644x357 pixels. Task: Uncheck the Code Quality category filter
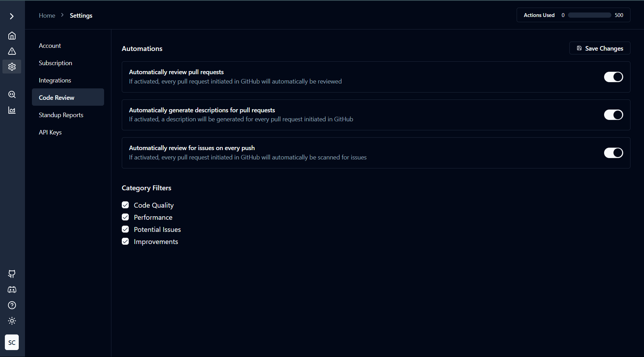click(x=125, y=205)
